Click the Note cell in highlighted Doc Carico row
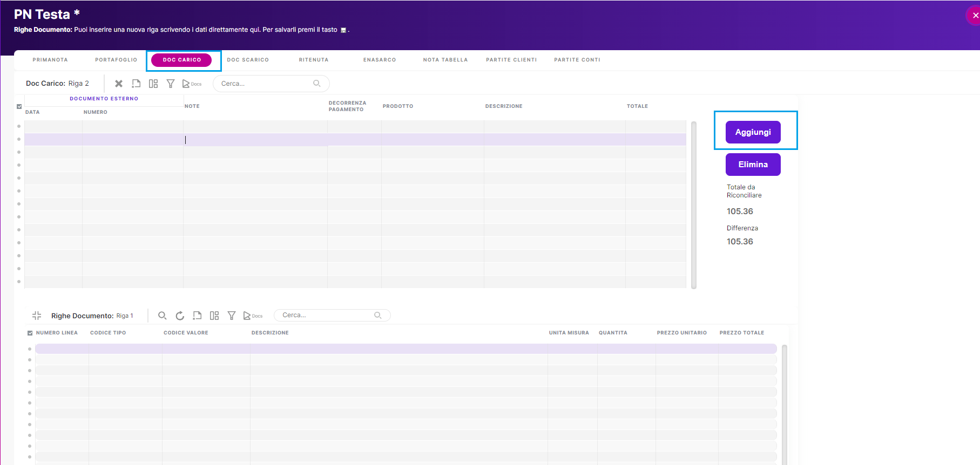 pyautogui.click(x=255, y=140)
